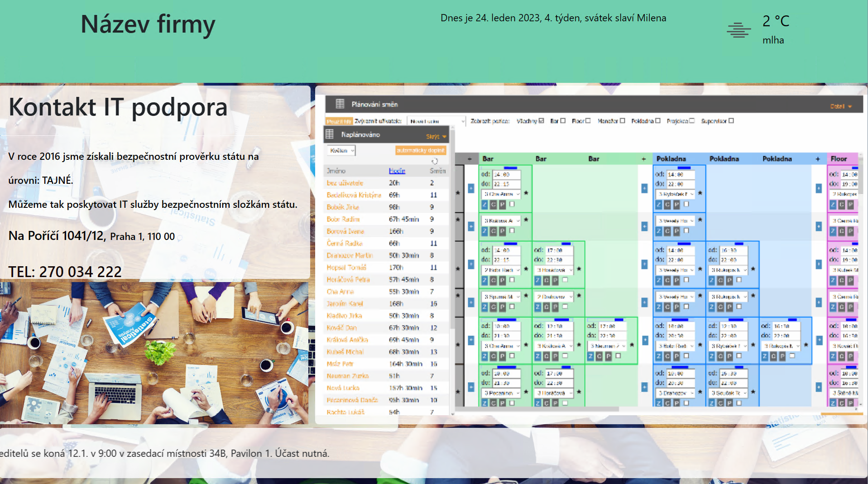Click the Z button in Cha Anna shift

point(484,205)
